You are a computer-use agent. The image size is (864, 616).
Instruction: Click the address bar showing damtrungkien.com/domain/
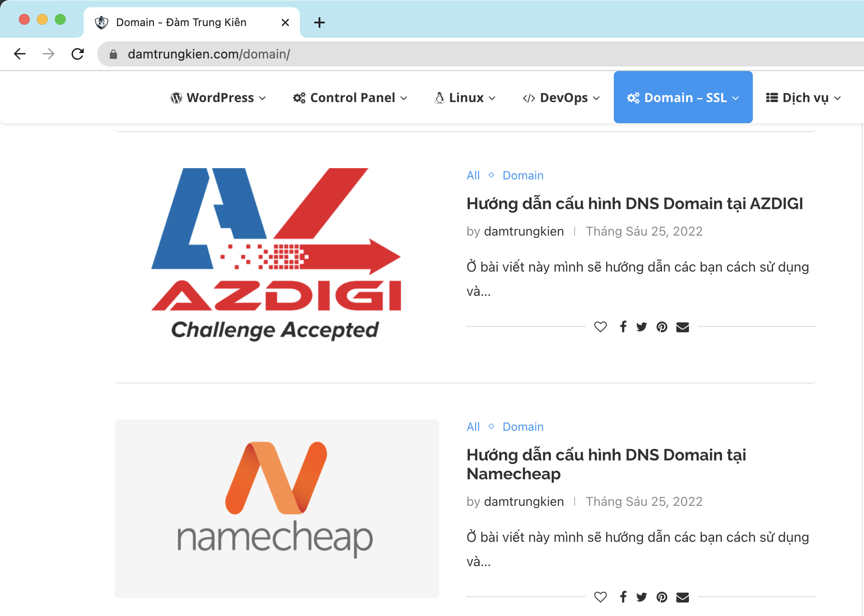click(x=481, y=54)
